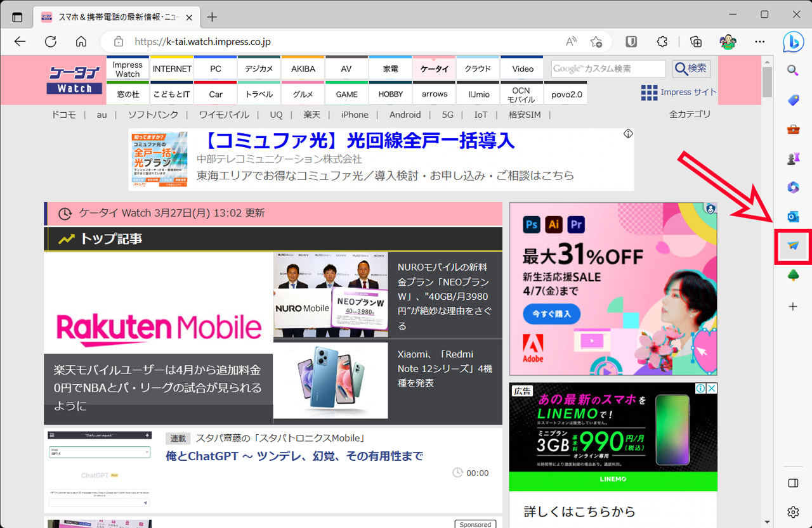Toggle the privacy shield extension
812x528 pixels.
click(x=631, y=41)
